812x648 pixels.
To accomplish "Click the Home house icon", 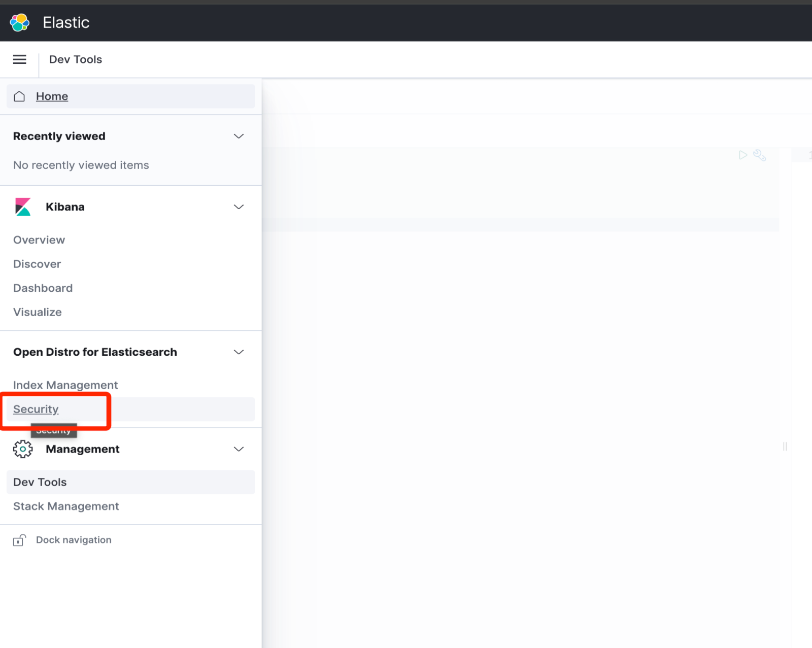I will (x=19, y=96).
